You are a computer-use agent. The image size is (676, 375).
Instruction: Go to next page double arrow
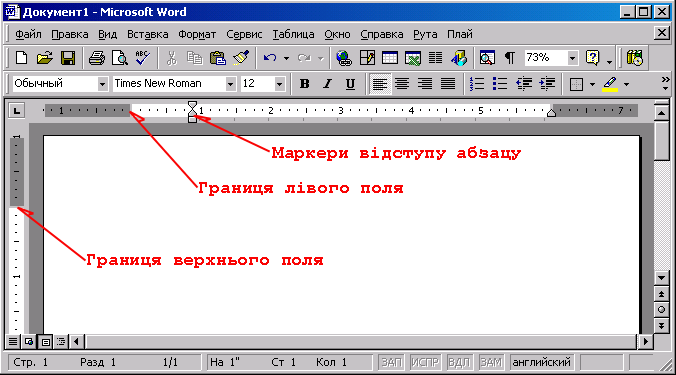pos(661,325)
